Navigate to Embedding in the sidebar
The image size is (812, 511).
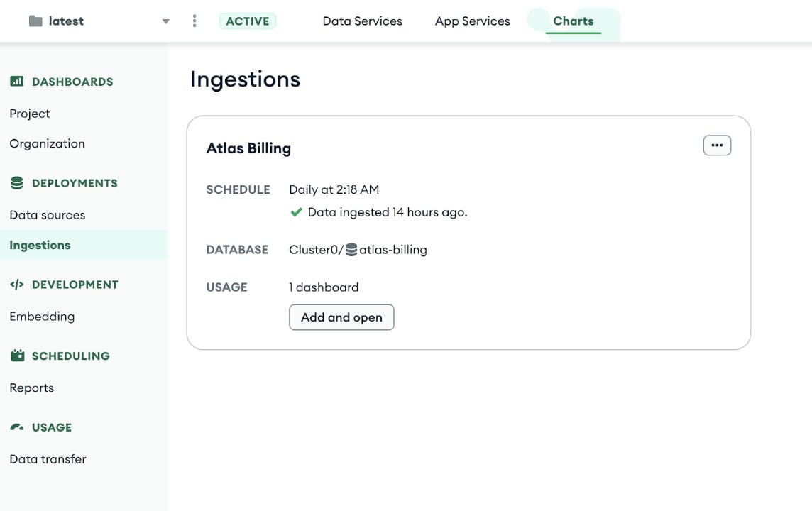pos(42,317)
